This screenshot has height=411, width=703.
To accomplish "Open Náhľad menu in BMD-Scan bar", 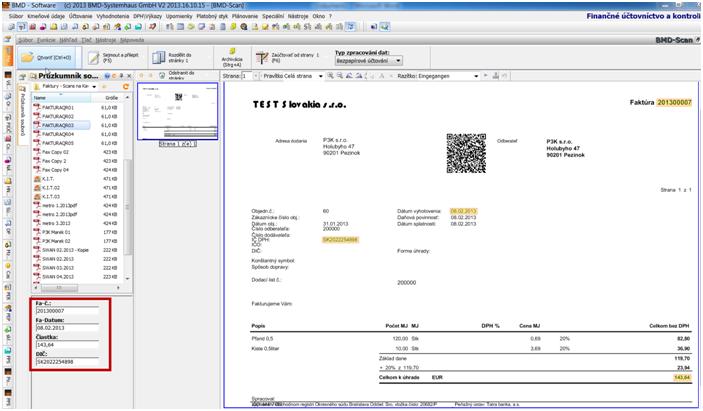I will (x=68, y=40).
